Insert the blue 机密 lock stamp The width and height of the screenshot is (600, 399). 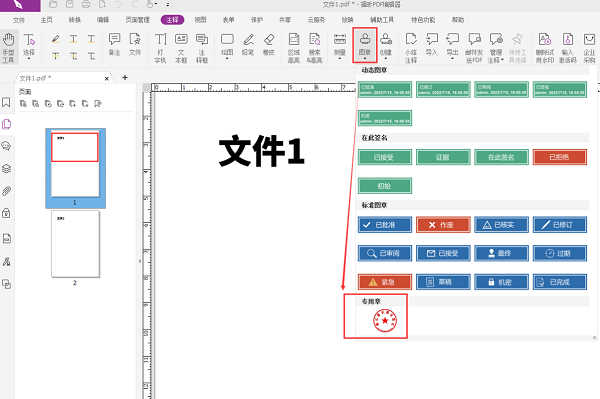[x=501, y=282]
